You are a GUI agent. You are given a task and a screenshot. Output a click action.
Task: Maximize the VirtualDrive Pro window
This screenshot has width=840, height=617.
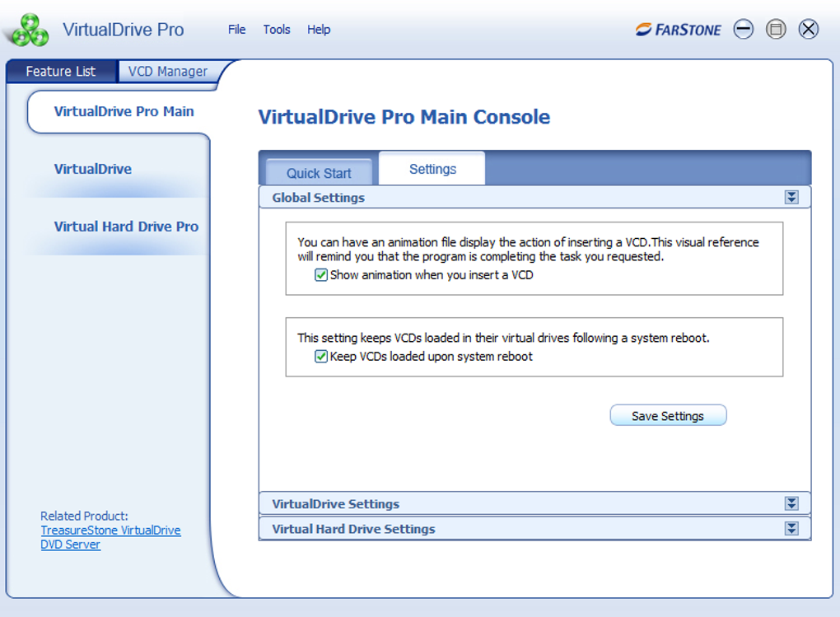(x=776, y=29)
